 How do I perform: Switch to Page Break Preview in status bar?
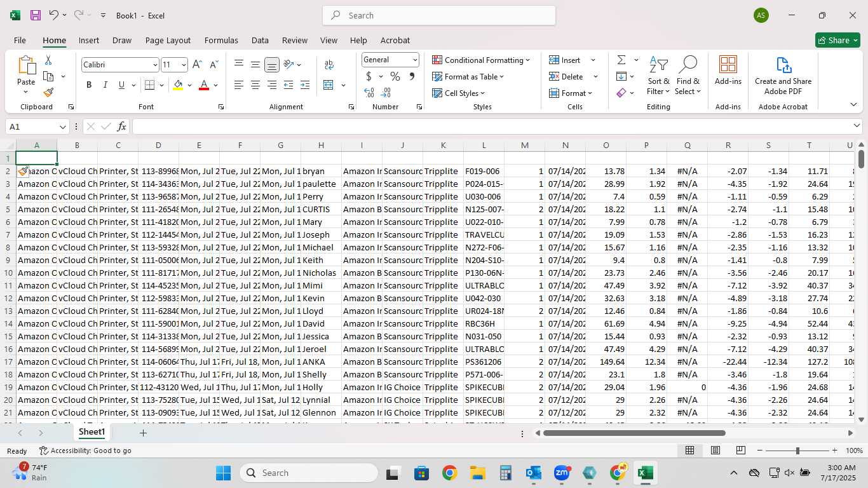(x=740, y=451)
